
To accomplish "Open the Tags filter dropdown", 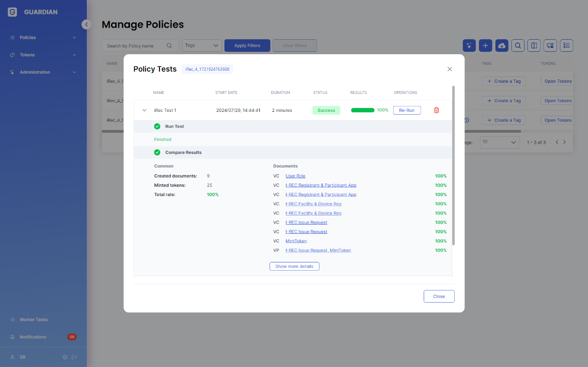I will (202, 46).
